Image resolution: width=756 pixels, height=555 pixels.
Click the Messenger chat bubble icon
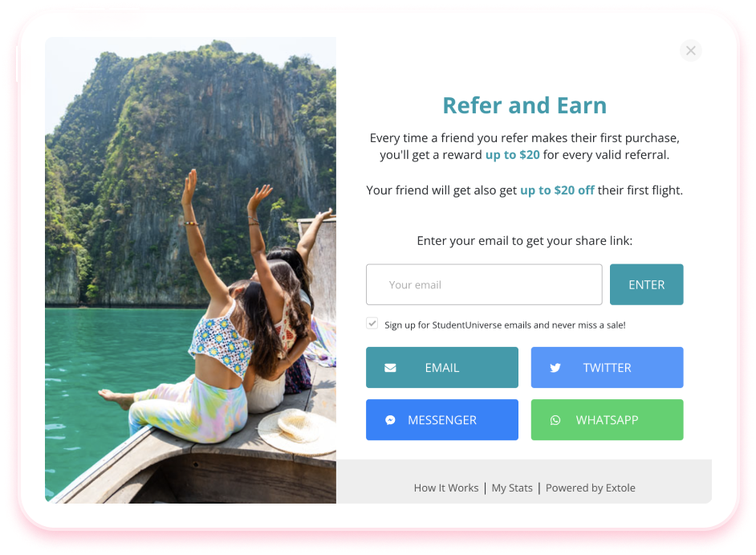click(390, 420)
